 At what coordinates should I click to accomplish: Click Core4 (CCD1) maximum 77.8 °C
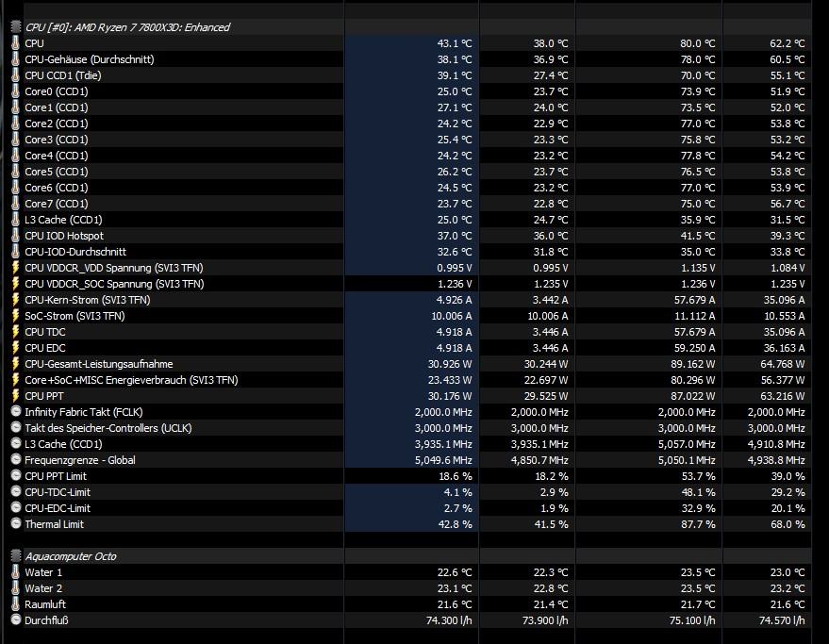point(697,156)
